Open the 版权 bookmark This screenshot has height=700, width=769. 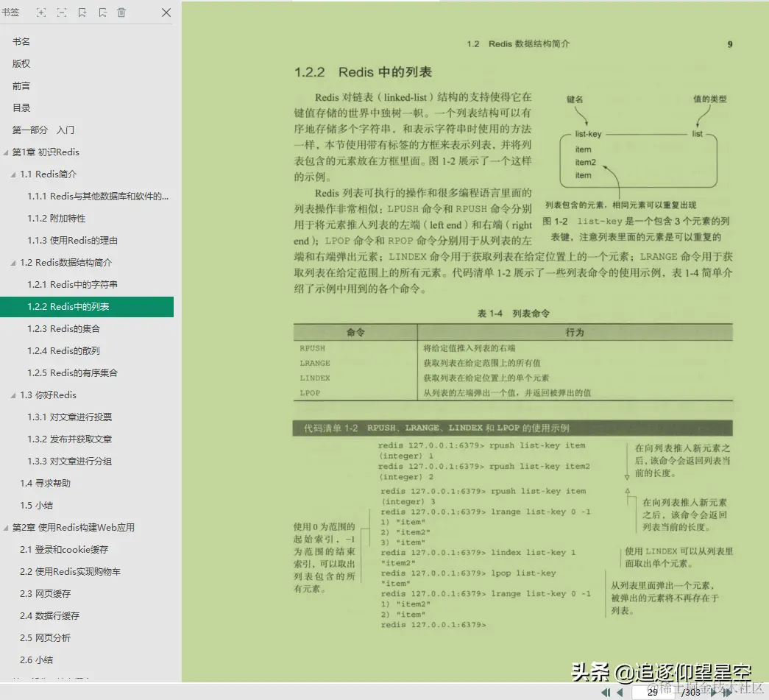21,64
